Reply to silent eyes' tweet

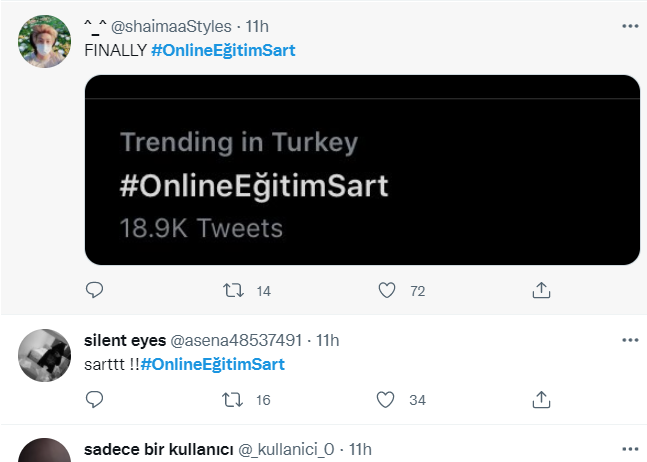94,399
